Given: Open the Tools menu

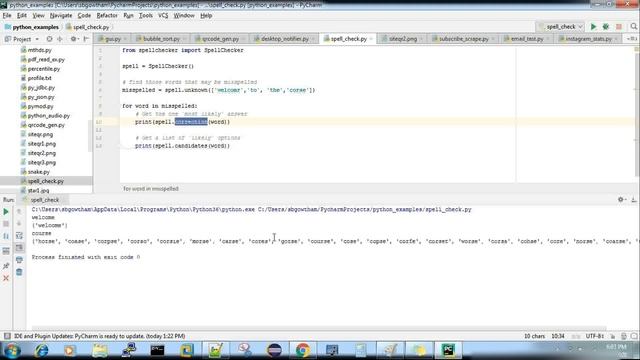Looking at the screenshot, I should coord(146,16).
